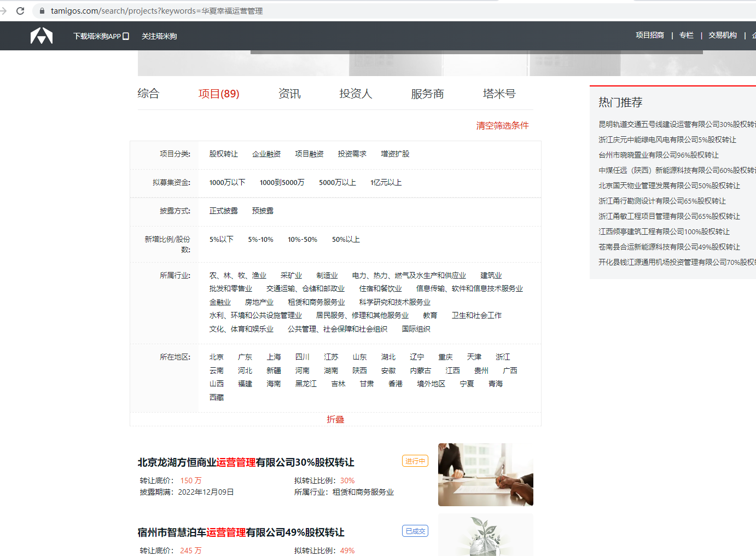Switch to the 塔米号 tab
The height and width of the screenshot is (556, 756).
pos(499,94)
